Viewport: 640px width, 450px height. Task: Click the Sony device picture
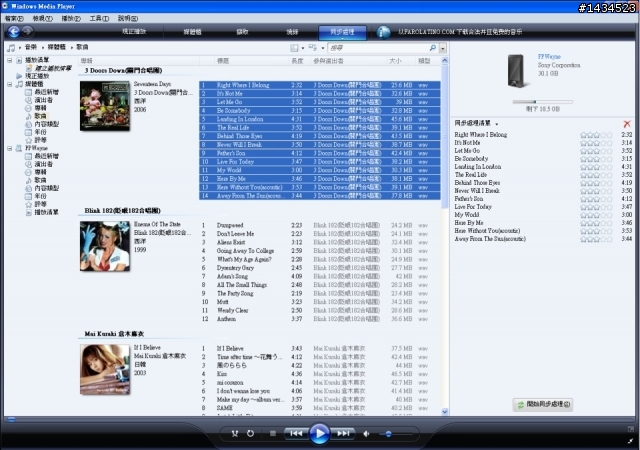(x=516, y=71)
